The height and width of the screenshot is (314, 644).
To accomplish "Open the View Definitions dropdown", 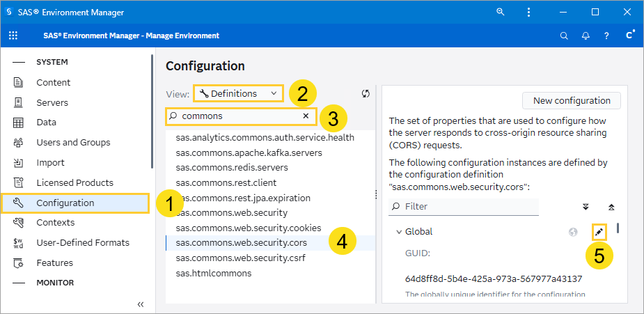I will [x=238, y=93].
